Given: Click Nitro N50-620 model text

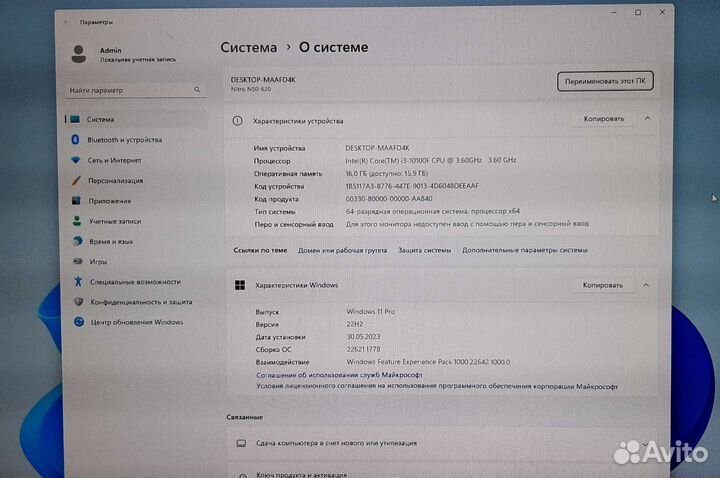Looking at the screenshot, I should 251,89.
